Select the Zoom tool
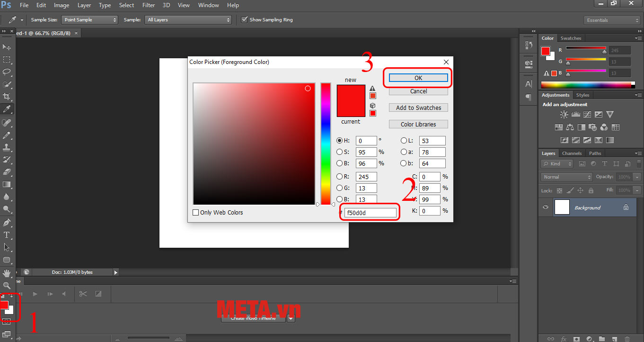644x342 pixels. 7,286
